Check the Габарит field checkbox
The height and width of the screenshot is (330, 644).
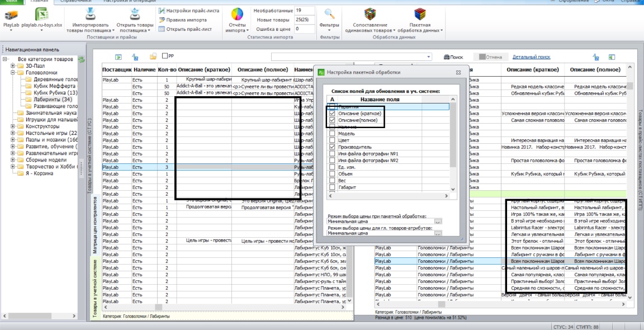click(x=332, y=187)
